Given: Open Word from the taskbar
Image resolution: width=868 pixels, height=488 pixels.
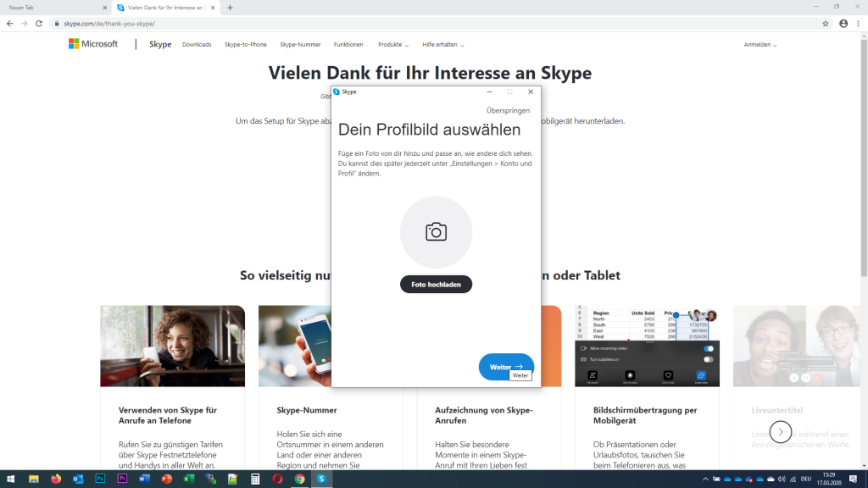Looking at the screenshot, I should point(144,480).
